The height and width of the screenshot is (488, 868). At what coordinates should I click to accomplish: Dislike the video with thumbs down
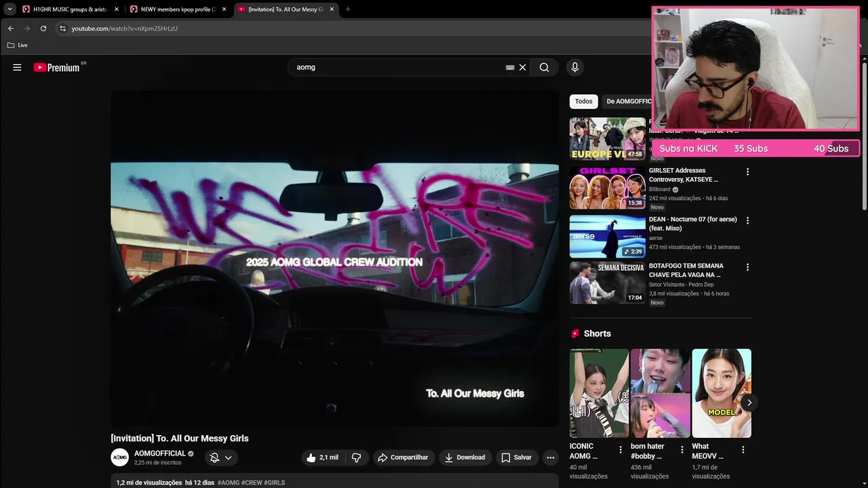point(356,457)
